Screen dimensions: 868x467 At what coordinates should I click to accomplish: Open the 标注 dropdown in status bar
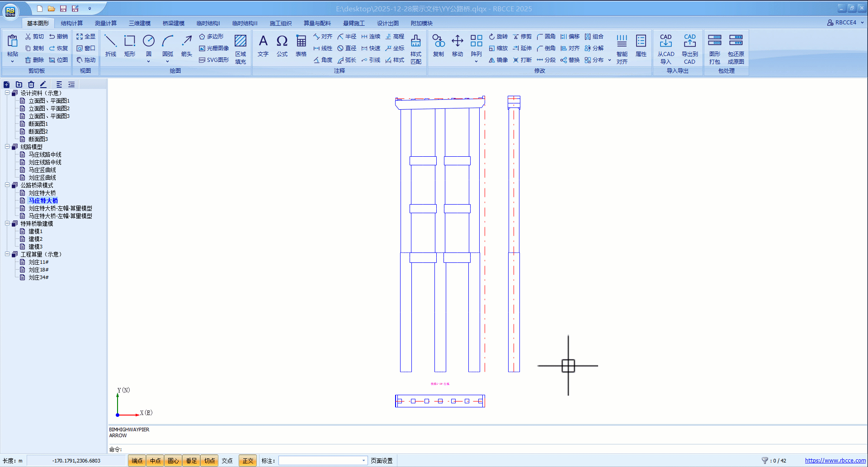pos(363,461)
